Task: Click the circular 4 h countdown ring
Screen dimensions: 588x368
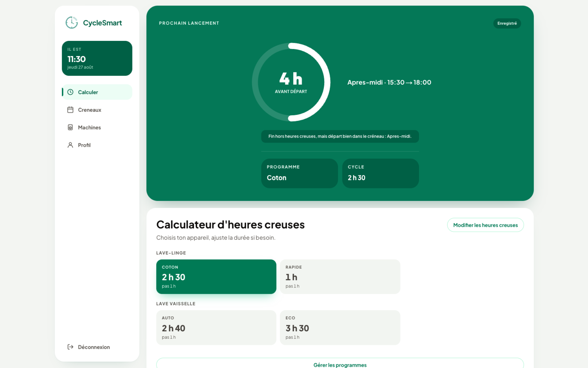Action: tap(291, 82)
